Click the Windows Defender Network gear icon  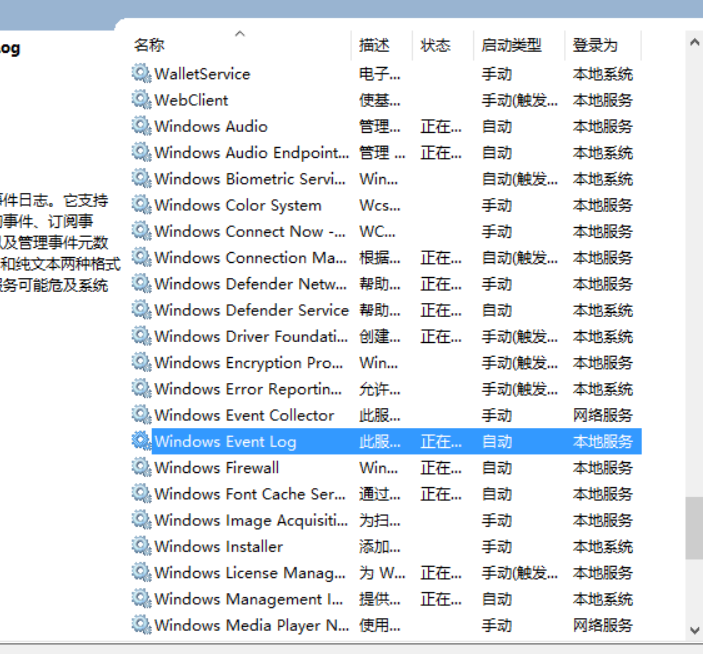tap(141, 284)
